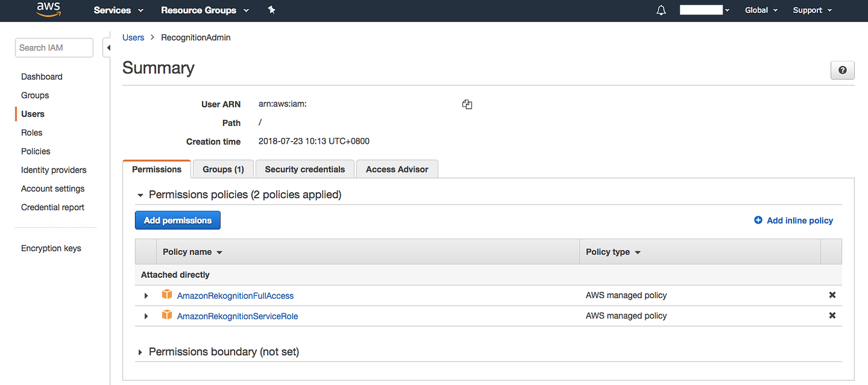Copy the User ARN with copy icon
Image resolution: width=868 pixels, height=385 pixels.
coord(467,104)
